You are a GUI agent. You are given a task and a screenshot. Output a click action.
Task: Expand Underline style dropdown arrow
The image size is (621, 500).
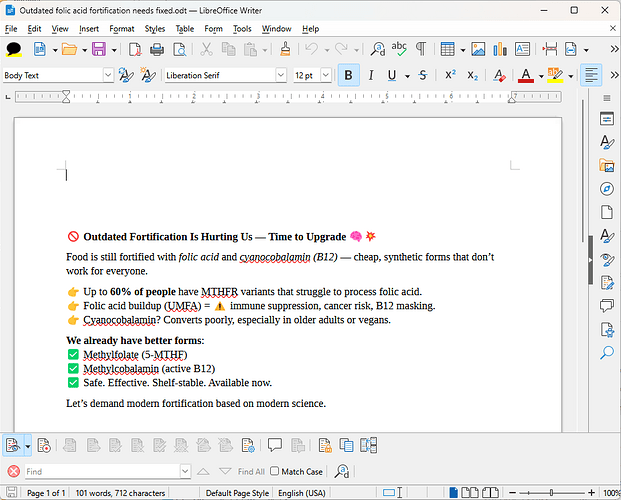click(x=407, y=76)
